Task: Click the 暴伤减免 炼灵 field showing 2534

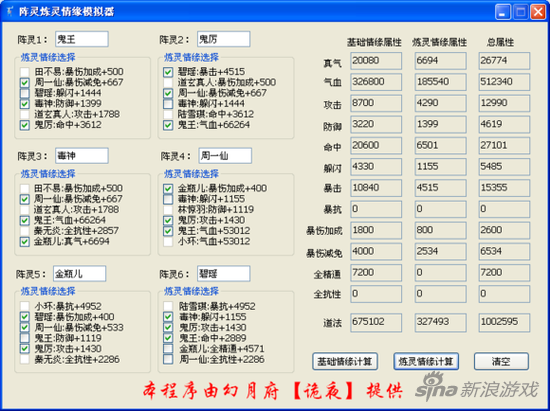Action: 441,251
